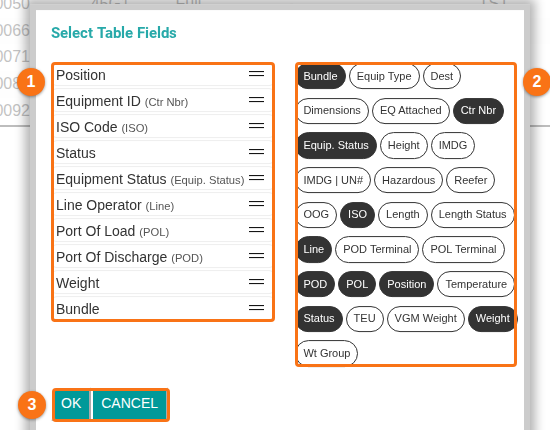Click the Equipment ID (Ctr Nbr) row label
The image size is (550, 430).
(x=122, y=101)
